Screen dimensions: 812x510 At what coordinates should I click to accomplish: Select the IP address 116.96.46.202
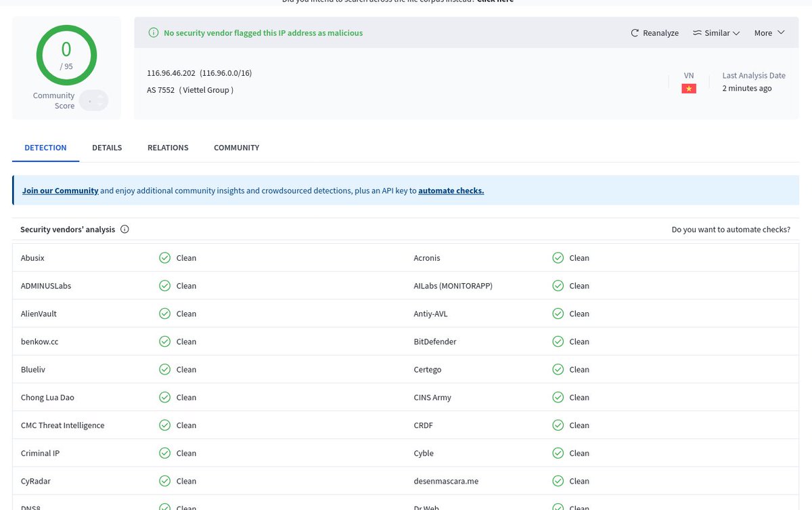(171, 73)
